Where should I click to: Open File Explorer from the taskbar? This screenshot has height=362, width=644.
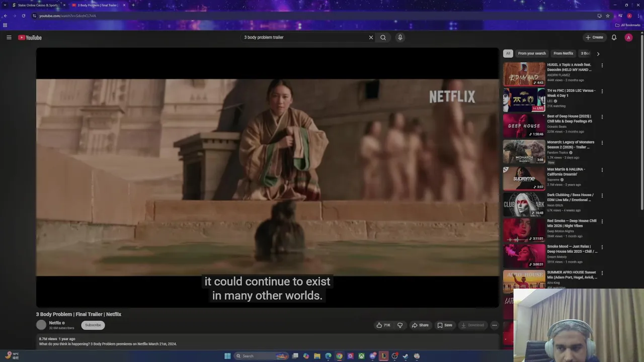pos(317,356)
